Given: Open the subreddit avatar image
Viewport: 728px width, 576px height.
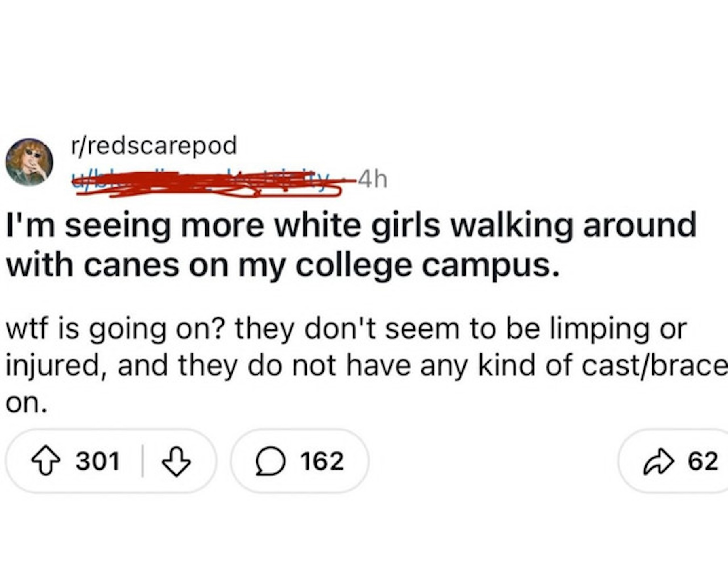Looking at the screenshot, I should coord(29,162).
